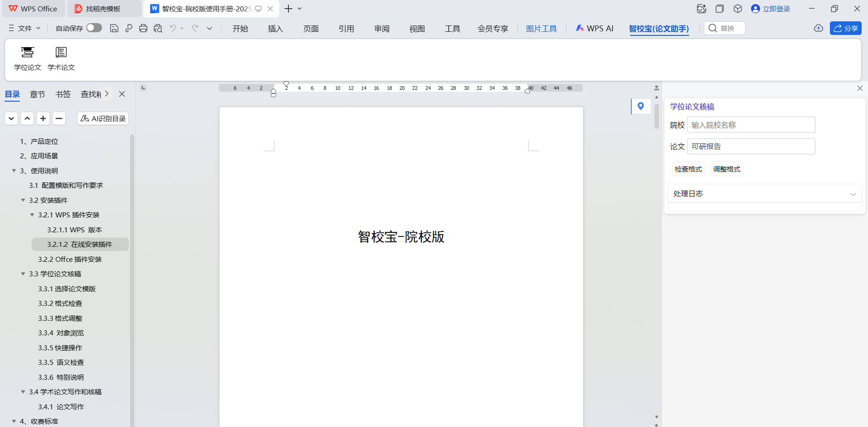
Task: Click the location pin icon beside document
Action: [640, 106]
